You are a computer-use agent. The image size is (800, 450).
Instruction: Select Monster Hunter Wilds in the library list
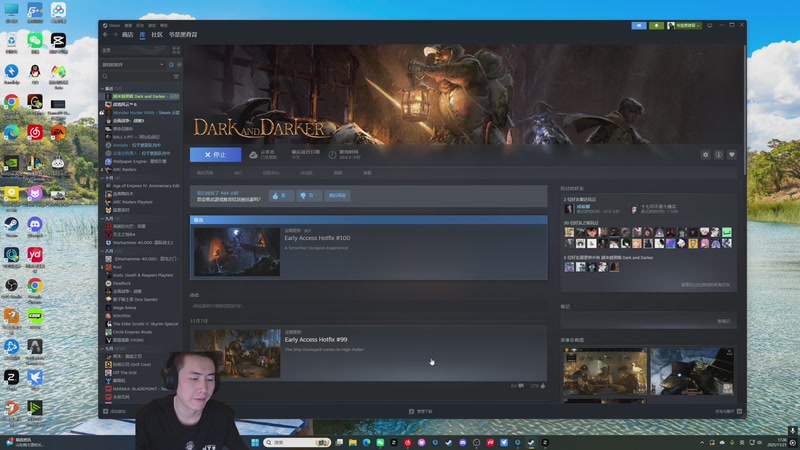click(x=142, y=113)
